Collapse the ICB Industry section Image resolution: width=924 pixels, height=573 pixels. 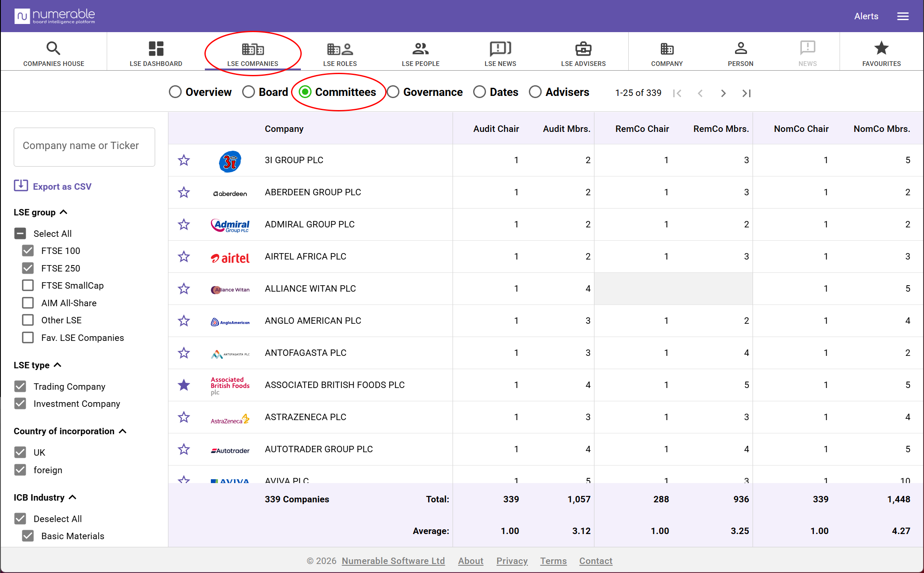72,497
